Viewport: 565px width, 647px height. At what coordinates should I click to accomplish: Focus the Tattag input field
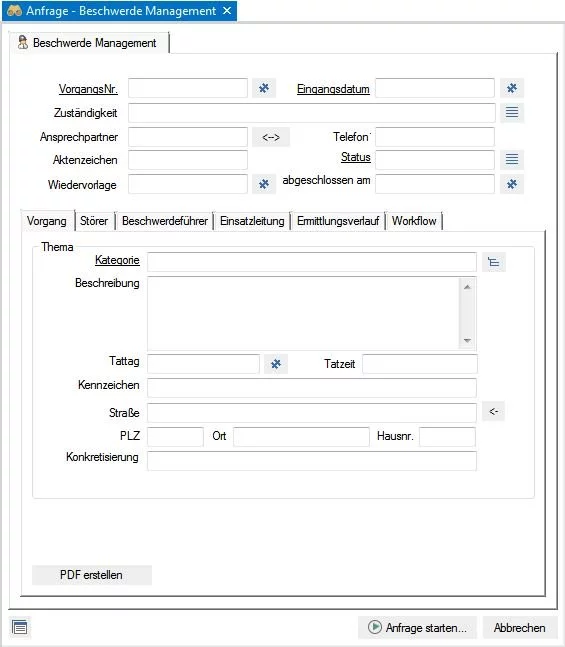pyautogui.click(x=203, y=364)
